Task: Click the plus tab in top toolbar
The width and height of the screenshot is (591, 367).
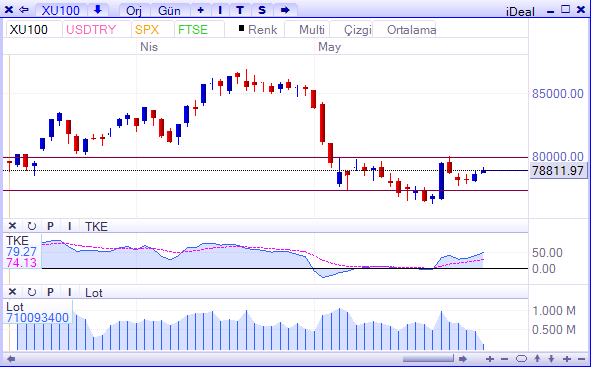Action: (201, 10)
